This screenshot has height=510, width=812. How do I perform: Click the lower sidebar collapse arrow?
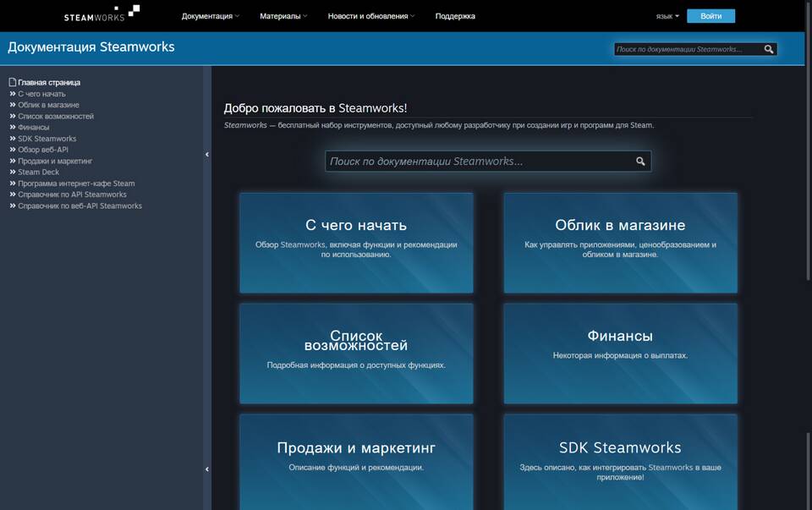pos(207,469)
